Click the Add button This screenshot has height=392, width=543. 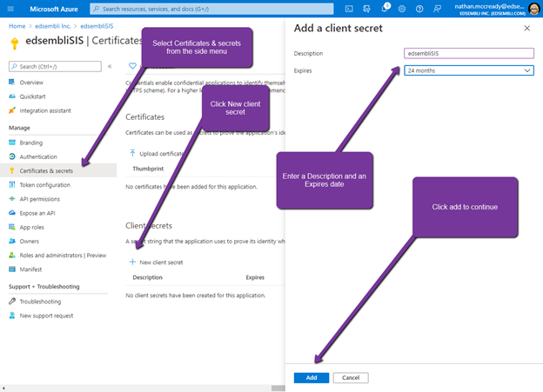tap(312, 377)
